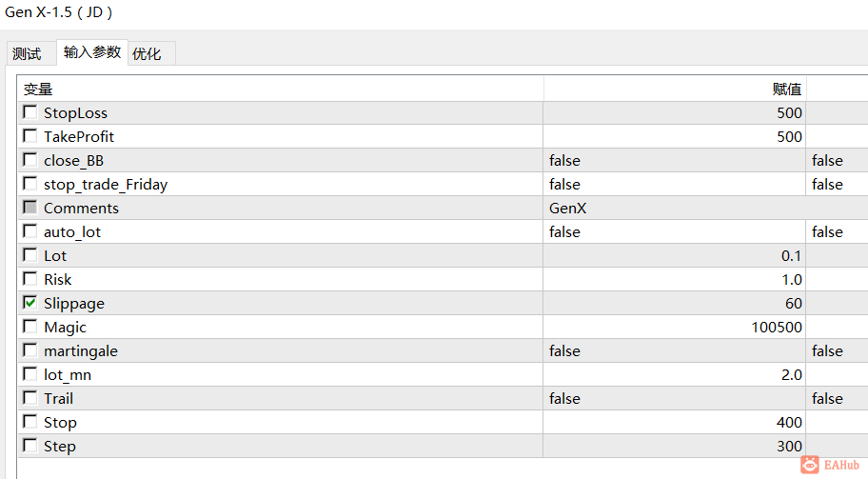Edit the Comments GenX value field
The width and height of the screenshot is (868, 479).
coord(675,208)
